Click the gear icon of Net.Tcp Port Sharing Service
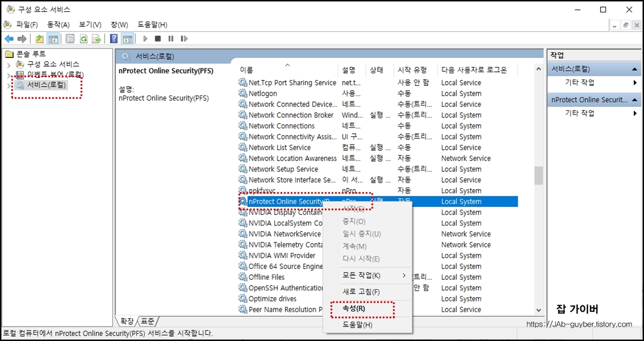 pos(243,83)
